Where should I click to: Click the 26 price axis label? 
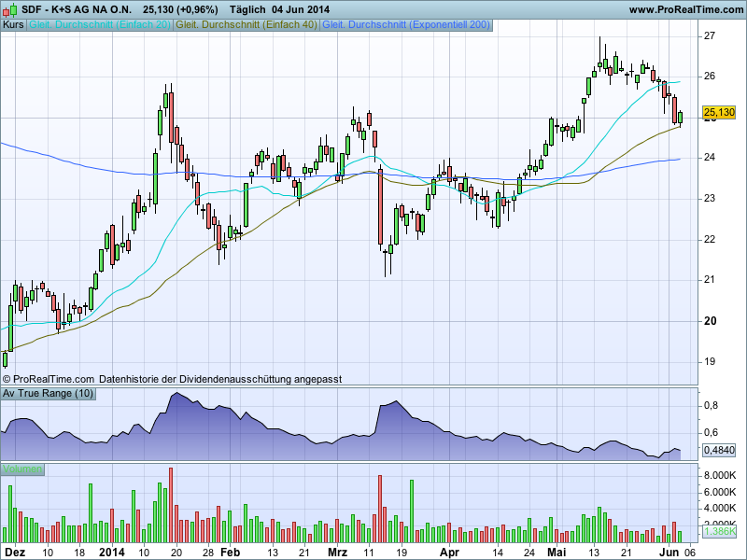click(710, 77)
